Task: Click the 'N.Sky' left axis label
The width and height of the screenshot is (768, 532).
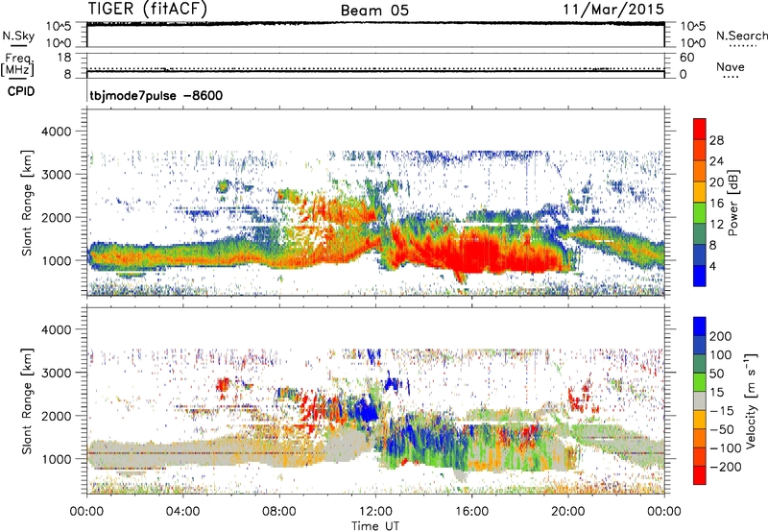Action: click(18, 36)
